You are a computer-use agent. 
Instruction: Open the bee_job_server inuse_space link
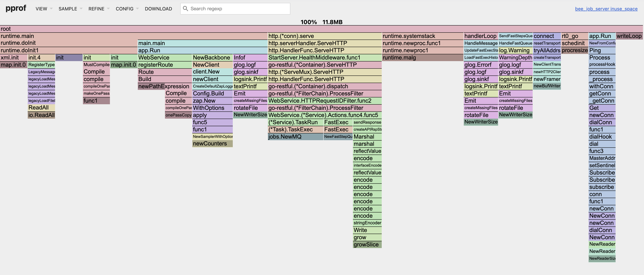click(606, 9)
